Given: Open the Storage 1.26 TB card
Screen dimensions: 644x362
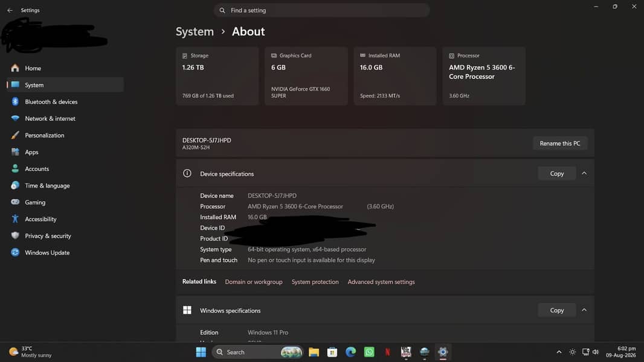Looking at the screenshot, I should pos(217,76).
